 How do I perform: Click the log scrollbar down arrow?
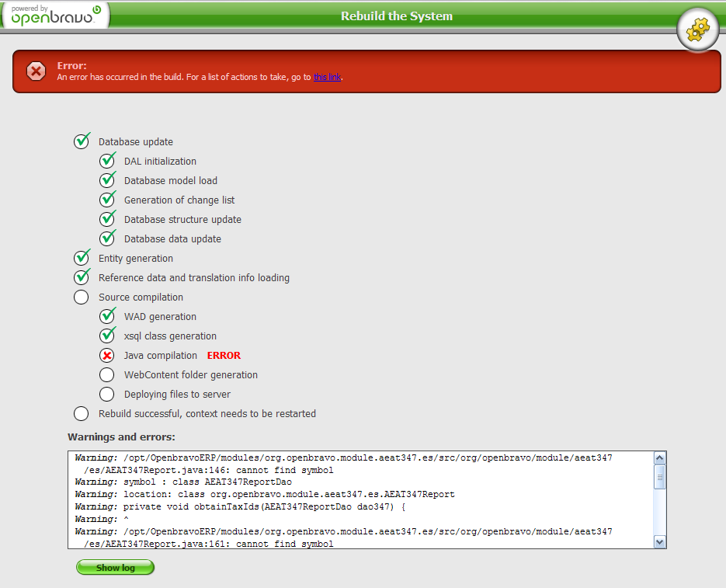pos(660,541)
